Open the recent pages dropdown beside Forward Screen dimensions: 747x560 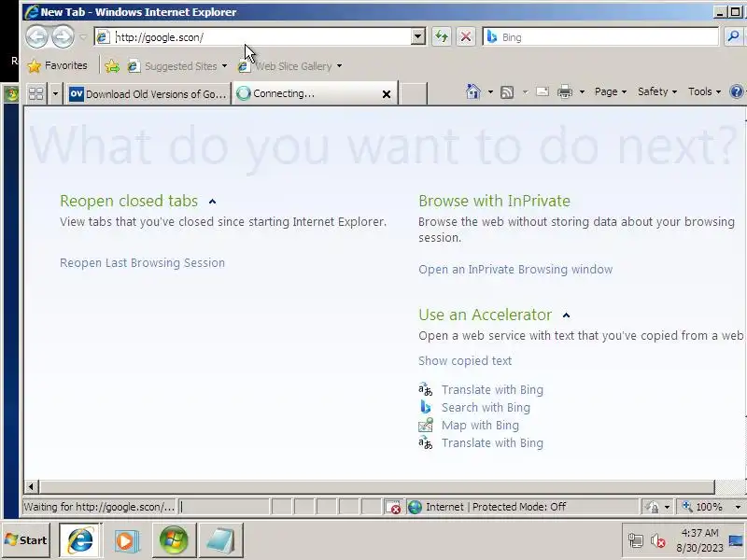tap(83, 37)
